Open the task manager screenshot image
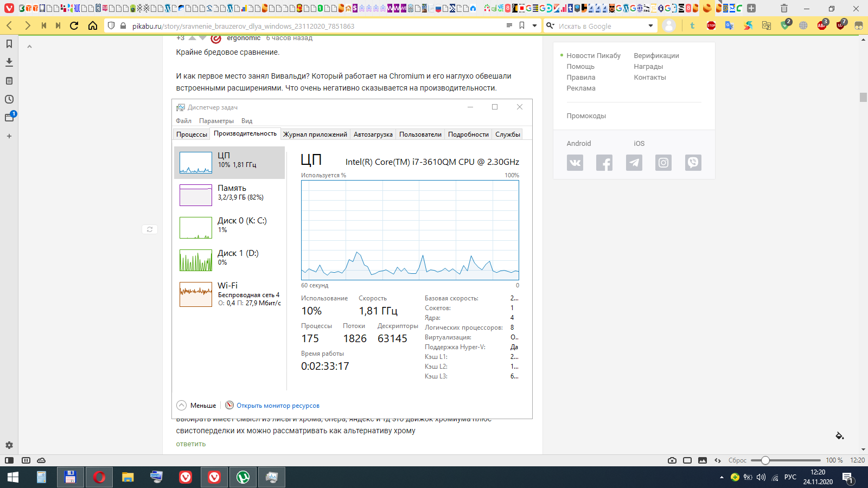This screenshot has width=868, height=488. [352, 259]
